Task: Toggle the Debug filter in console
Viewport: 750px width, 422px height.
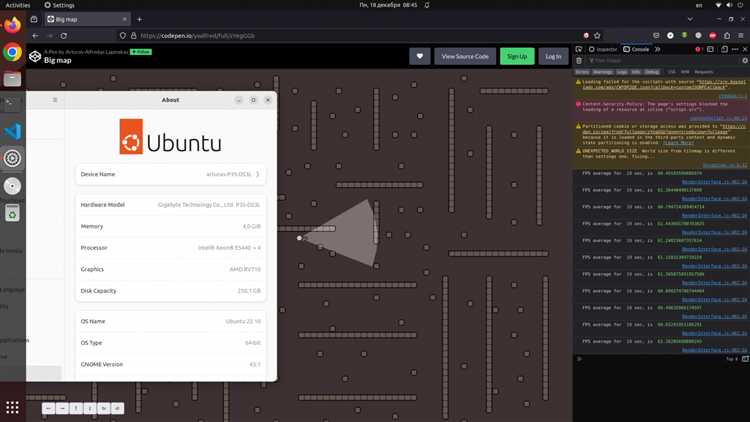Action: tap(651, 72)
